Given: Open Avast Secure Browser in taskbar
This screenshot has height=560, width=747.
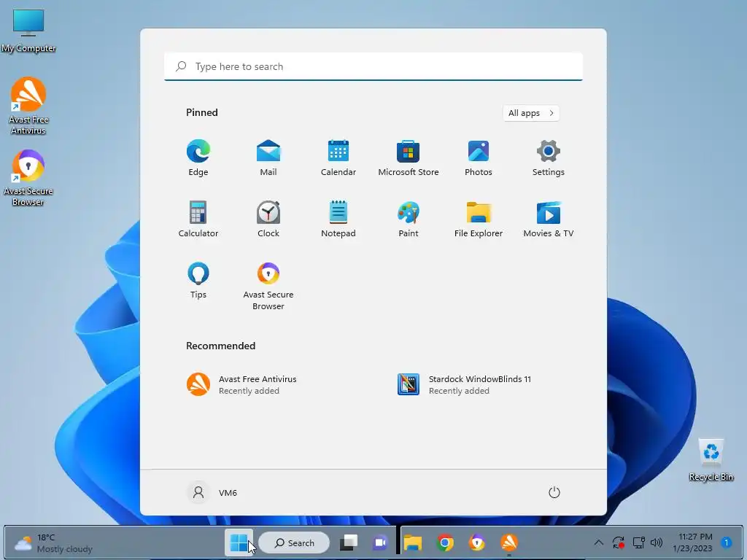Looking at the screenshot, I should pos(477,542).
